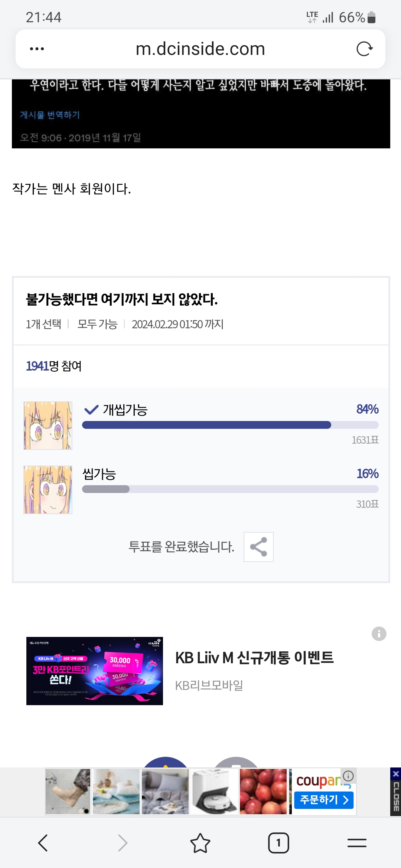Reload the page with the refresh icon
Screen dimensions: 401x868
[364, 49]
